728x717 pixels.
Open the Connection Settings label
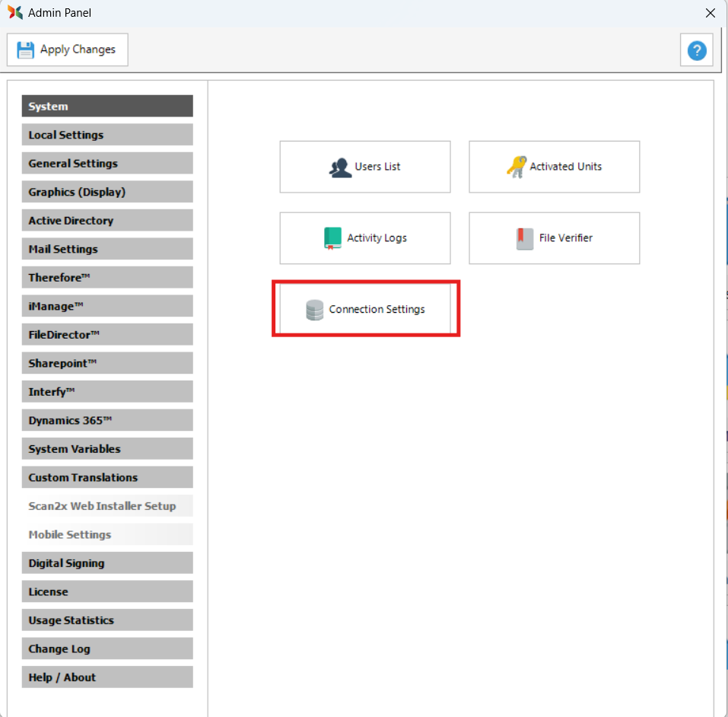point(377,310)
